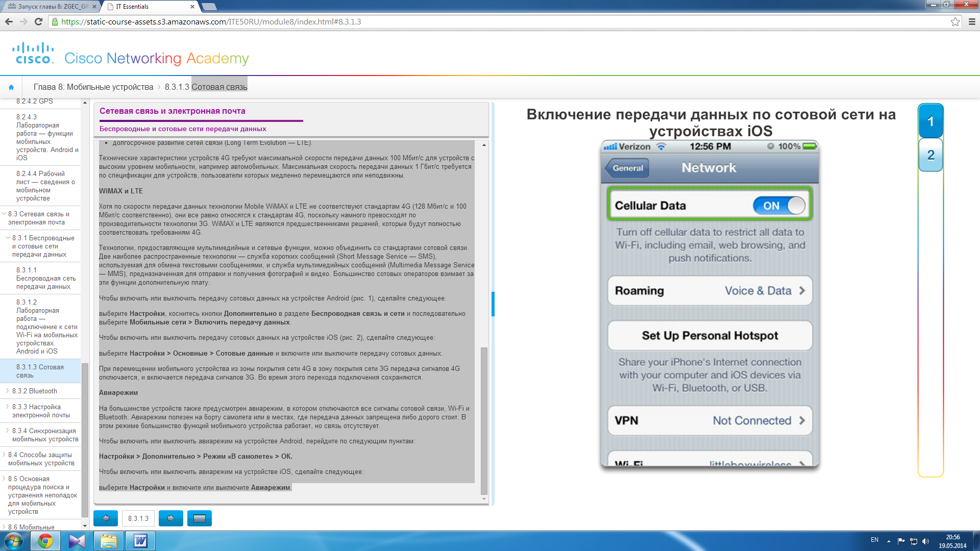Open Word from the taskbar
Viewport: 980px width, 551px height.
point(140,541)
